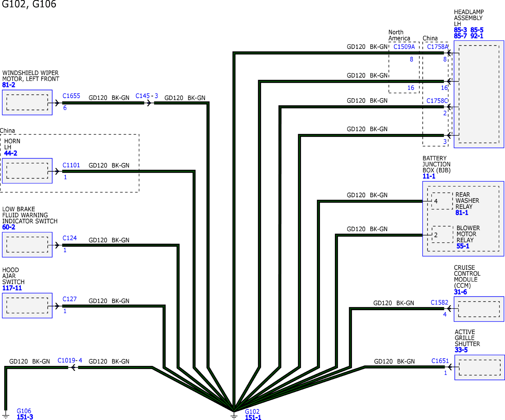Screen dimensions: 505x420
Task: Click the Hood Ajar Switch component box
Action: click(x=27, y=306)
